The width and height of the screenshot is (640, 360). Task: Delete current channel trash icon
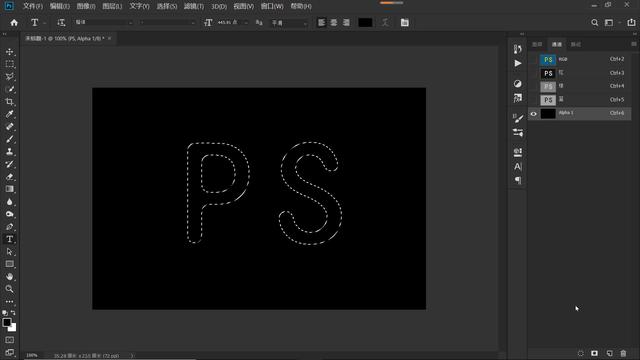(623, 353)
